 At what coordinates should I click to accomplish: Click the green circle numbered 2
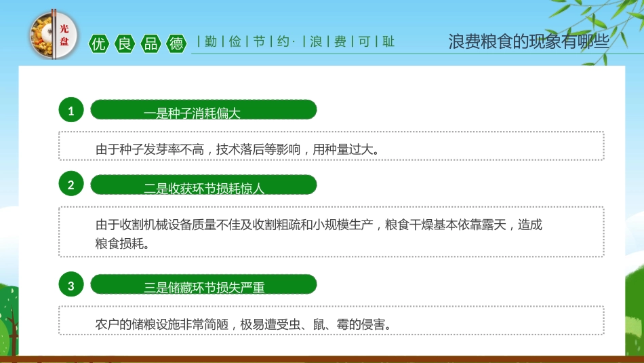point(71,183)
